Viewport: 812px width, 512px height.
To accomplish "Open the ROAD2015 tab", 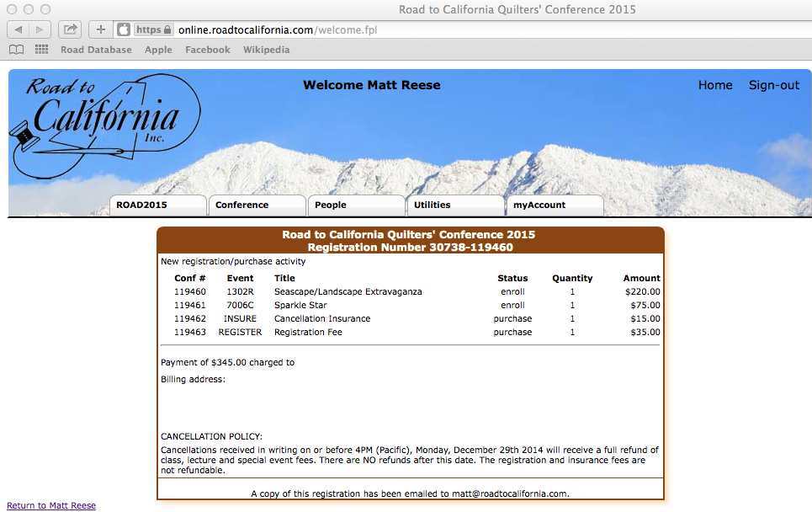I will tap(158, 205).
